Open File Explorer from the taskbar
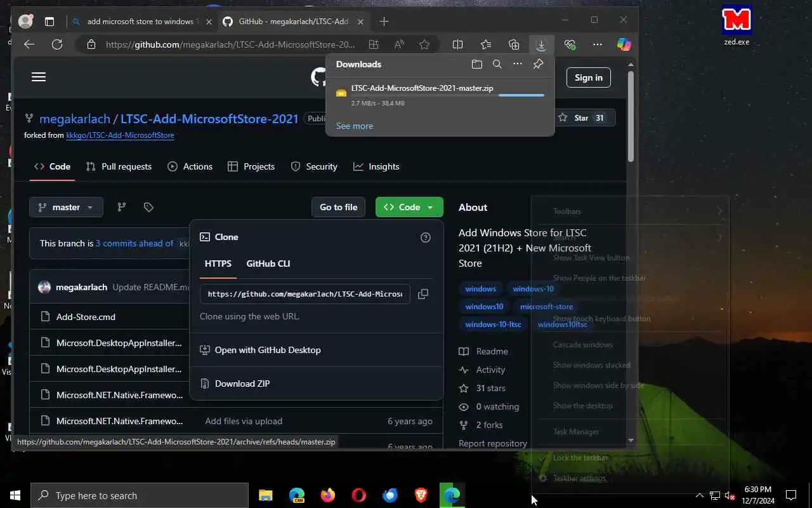Viewport: 812px width, 508px height. pyautogui.click(x=265, y=496)
